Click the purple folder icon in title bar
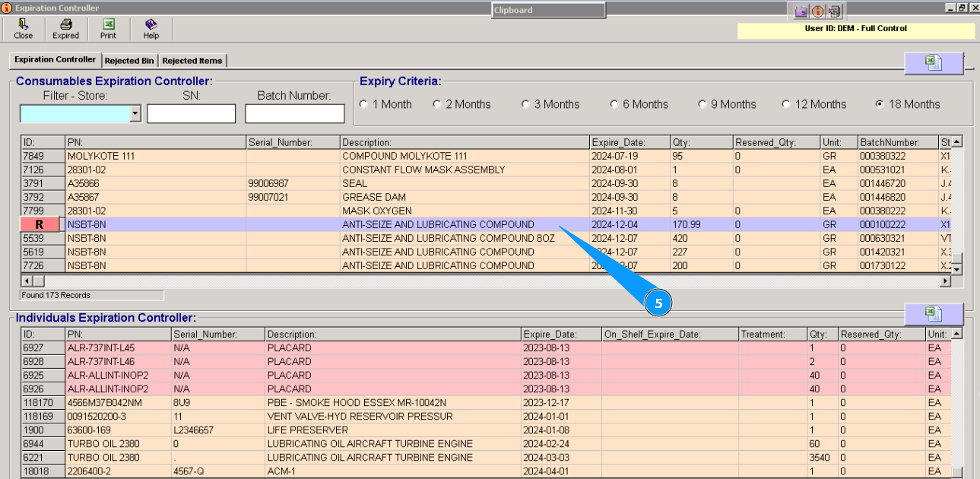 point(801,11)
